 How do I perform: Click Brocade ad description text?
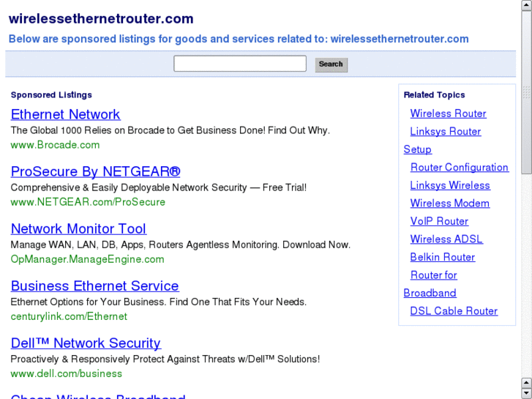pyautogui.click(x=170, y=130)
